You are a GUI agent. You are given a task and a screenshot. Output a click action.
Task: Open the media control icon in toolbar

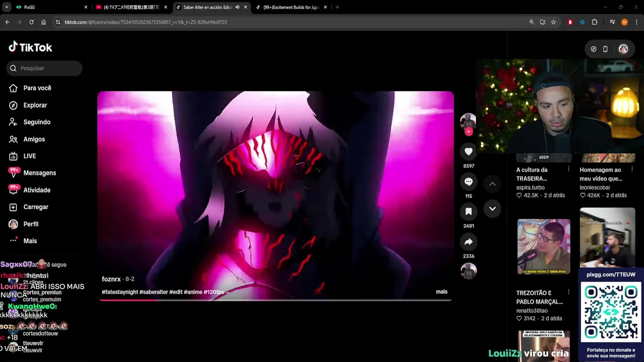(x=612, y=22)
